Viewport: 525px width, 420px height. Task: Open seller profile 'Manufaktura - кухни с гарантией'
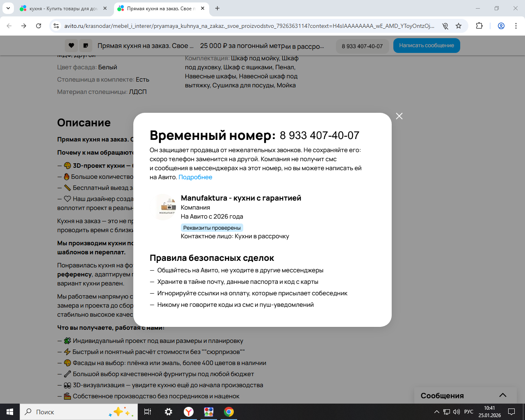click(241, 198)
